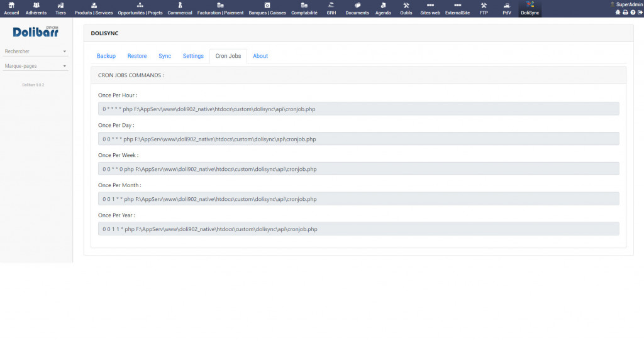Switch to the Backup tab
The width and height of the screenshot is (644, 341).
point(106,56)
